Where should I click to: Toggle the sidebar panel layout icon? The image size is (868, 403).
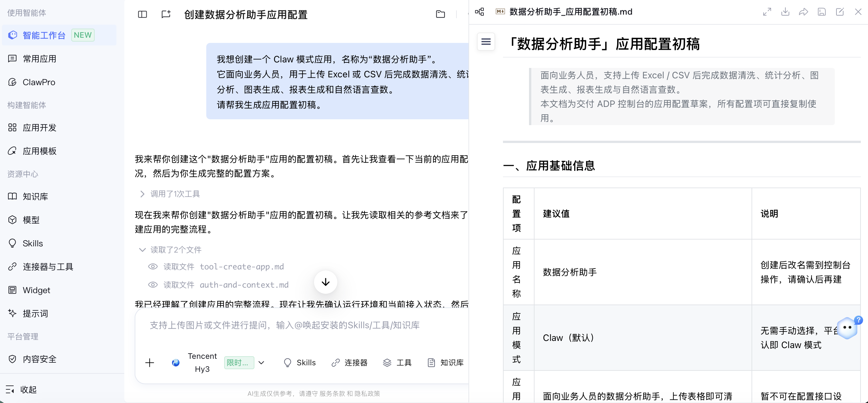[142, 14]
